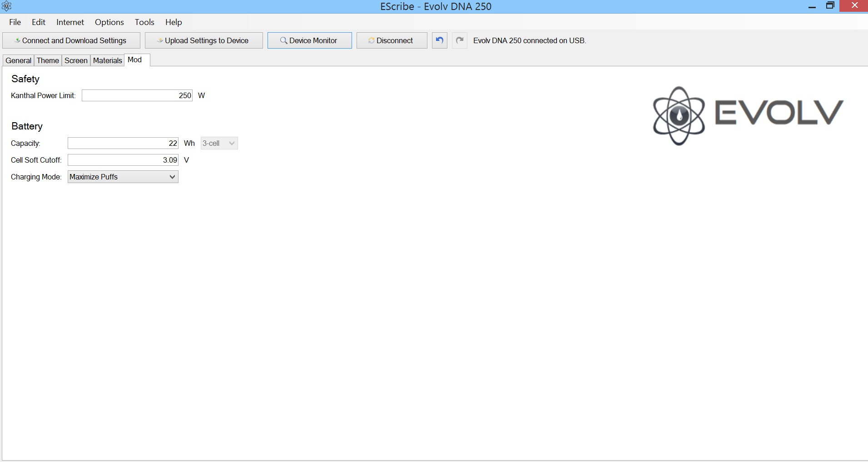Click the Evolv logo image
Screen dimensions: 868x462
click(748, 116)
